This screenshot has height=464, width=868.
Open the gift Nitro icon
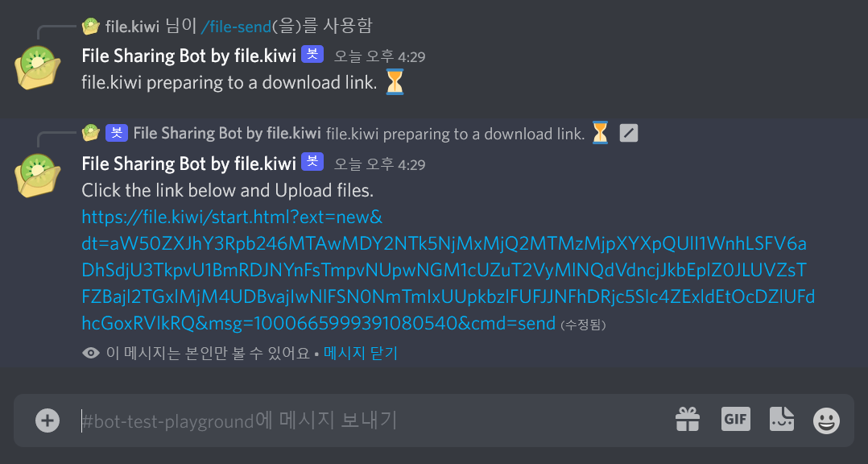688,420
